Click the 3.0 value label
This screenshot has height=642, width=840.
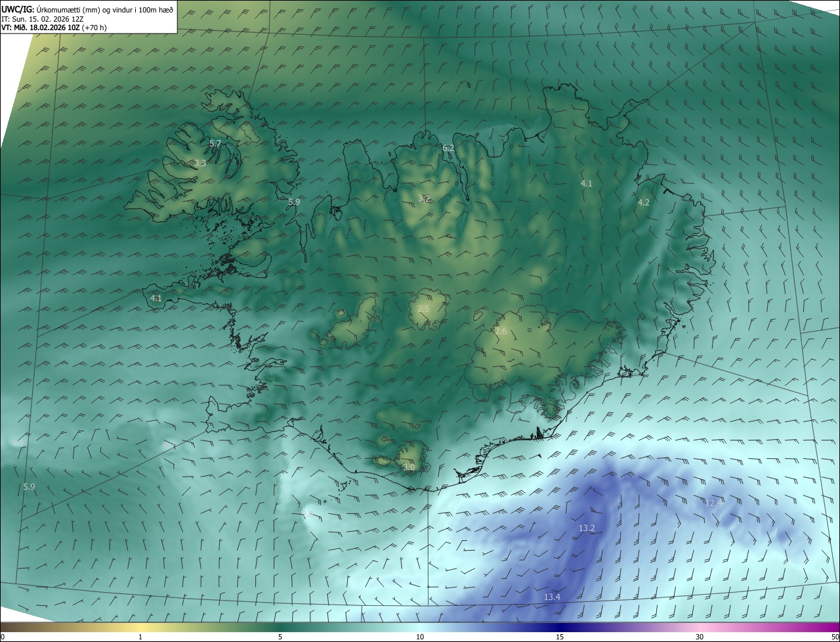[x=409, y=467]
